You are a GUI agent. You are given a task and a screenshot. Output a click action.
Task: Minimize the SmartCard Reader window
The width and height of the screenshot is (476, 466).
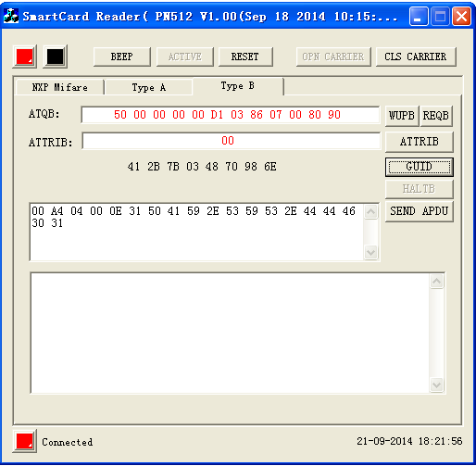pos(419,16)
